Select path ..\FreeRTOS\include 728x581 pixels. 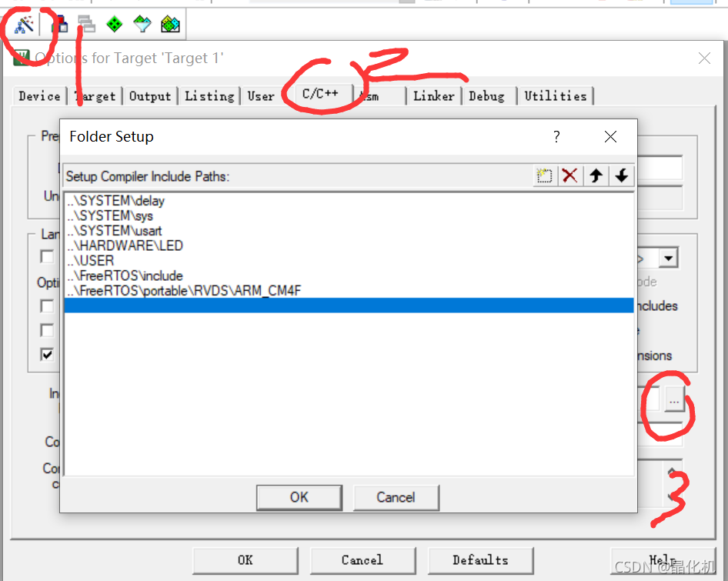pyautogui.click(x=349, y=275)
